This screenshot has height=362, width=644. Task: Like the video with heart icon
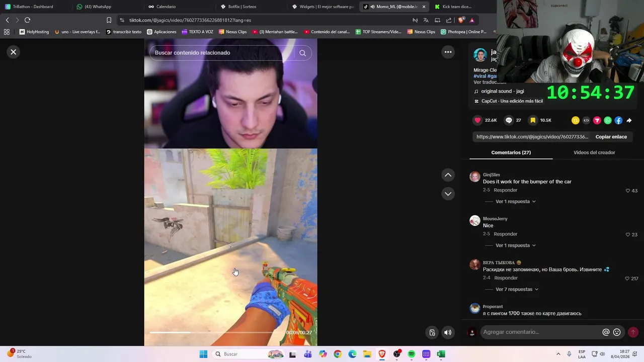tap(478, 120)
